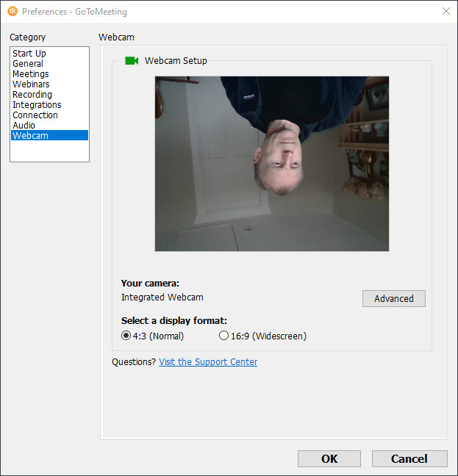Follow the Visit the Support Center link

pyautogui.click(x=208, y=362)
